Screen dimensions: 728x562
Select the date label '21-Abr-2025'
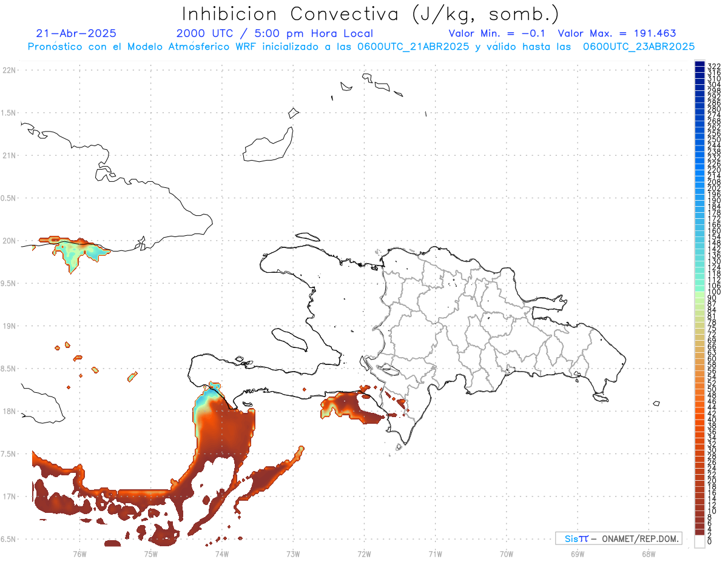(x=76, y=33)
